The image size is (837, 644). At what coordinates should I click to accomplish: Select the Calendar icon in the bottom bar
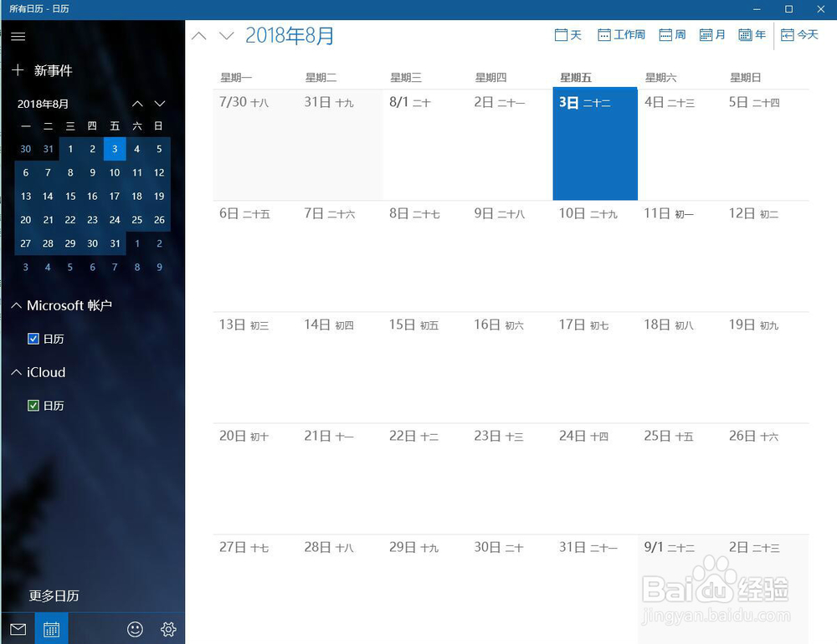point(51,628)
